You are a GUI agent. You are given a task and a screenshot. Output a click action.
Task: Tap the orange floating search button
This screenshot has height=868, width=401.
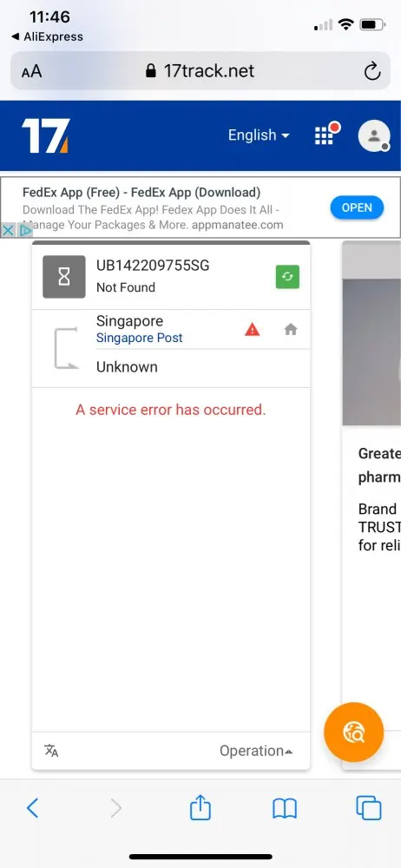tap(353, 733)
